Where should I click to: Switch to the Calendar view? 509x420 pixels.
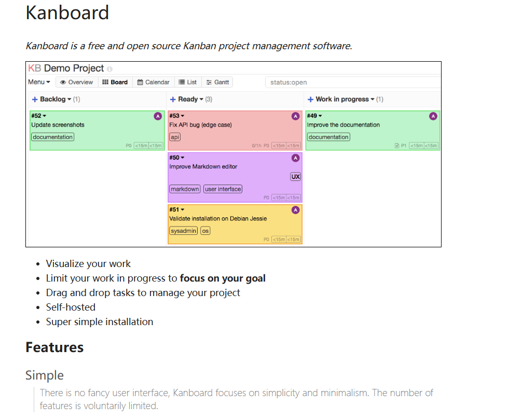point(153,82)
